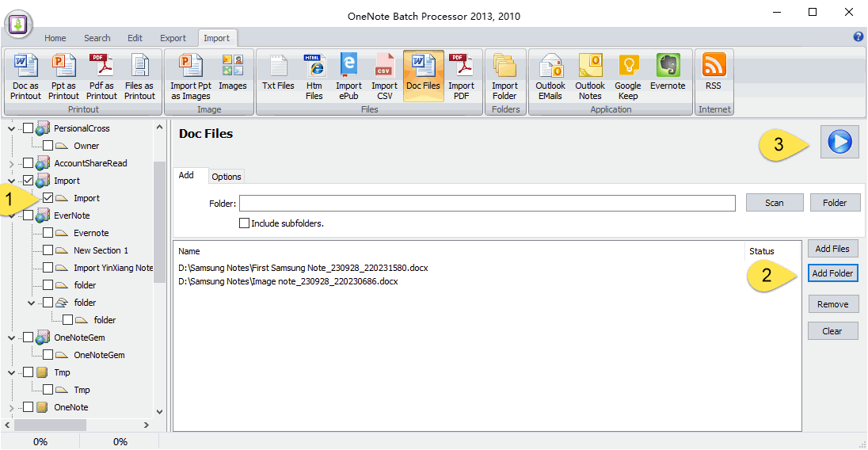Open Import PDF tool
Viewport: 868px width, 450px height.
point(461,77)
